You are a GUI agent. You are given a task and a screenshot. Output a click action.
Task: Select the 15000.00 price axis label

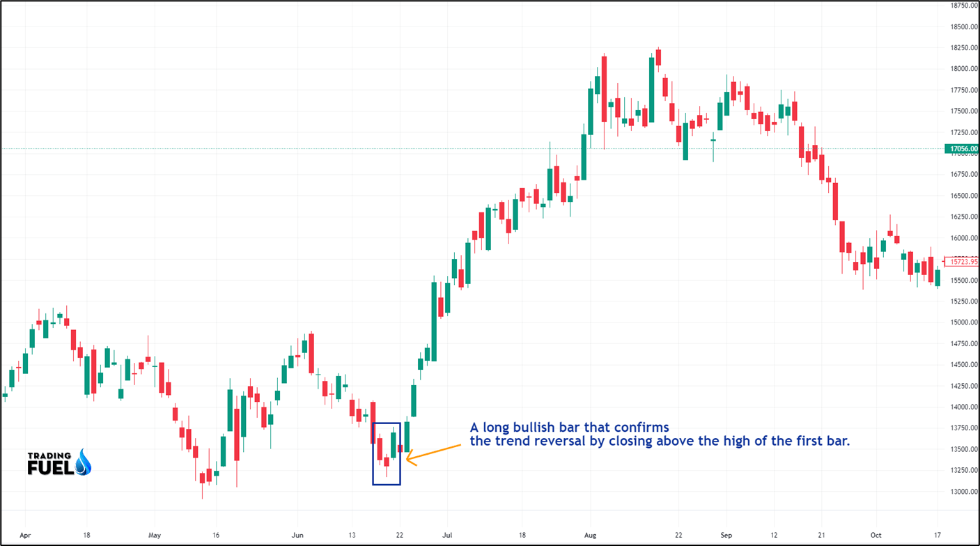click(964, 322)
